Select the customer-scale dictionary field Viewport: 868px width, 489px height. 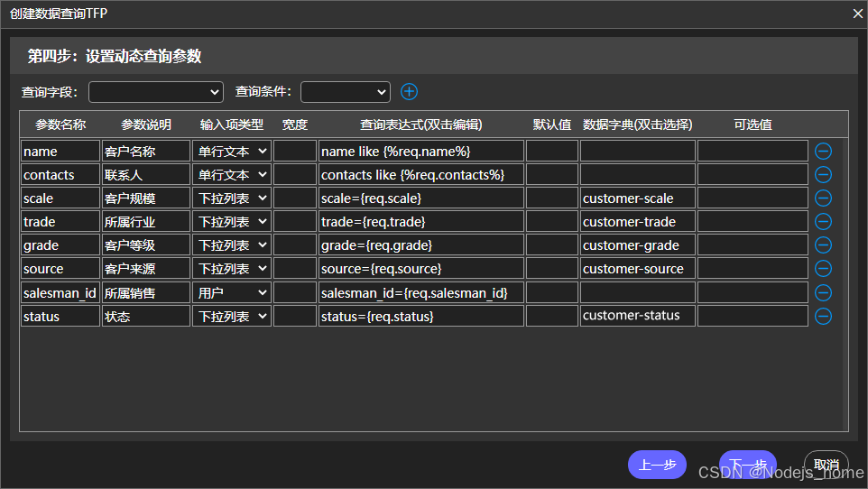click(638, 198)
